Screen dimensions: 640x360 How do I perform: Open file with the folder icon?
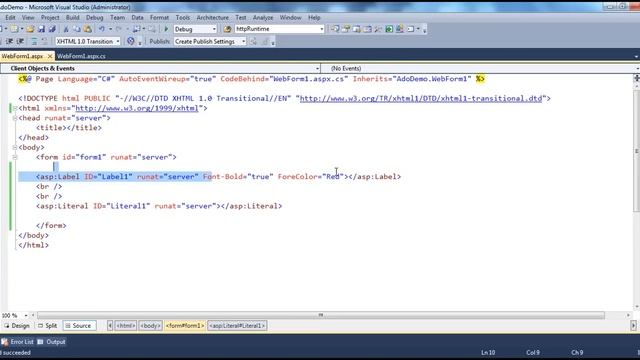(30, 29)
